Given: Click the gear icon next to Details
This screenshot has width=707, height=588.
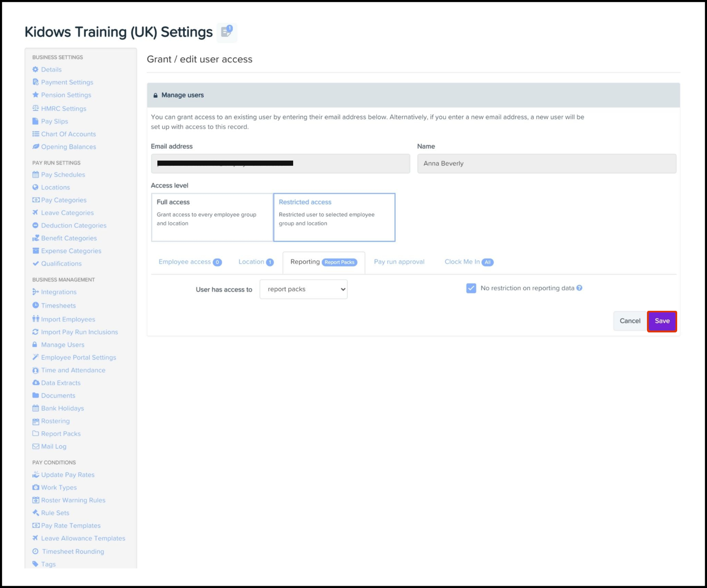Looking at the screenshot, I should (x=35, y=69).
